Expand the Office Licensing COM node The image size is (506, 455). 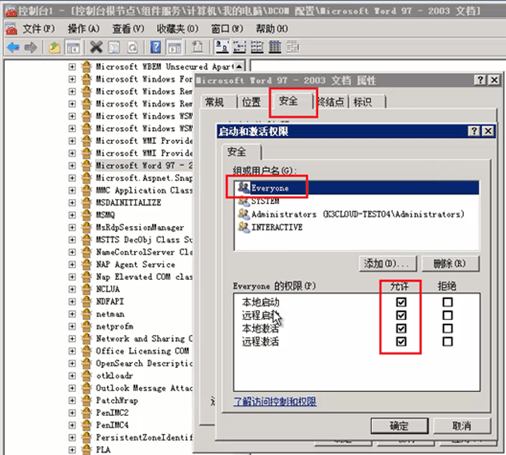pos(72,351)
